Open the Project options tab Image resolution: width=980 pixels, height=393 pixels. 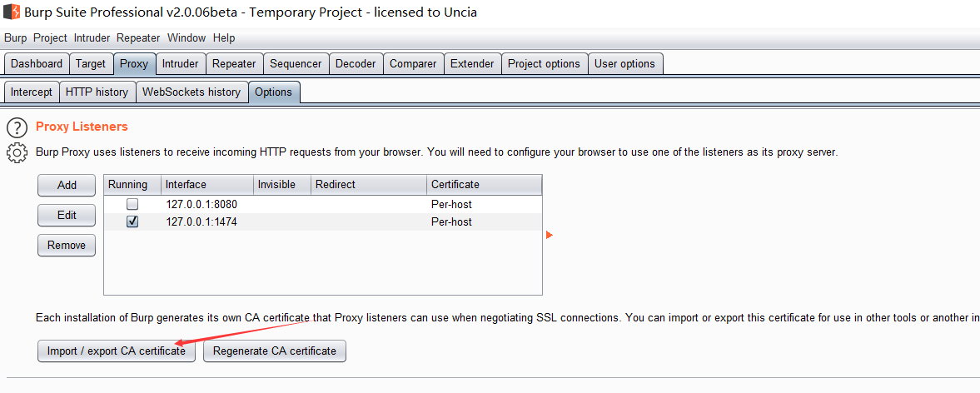pyautogui.click(x=544, y=64)
